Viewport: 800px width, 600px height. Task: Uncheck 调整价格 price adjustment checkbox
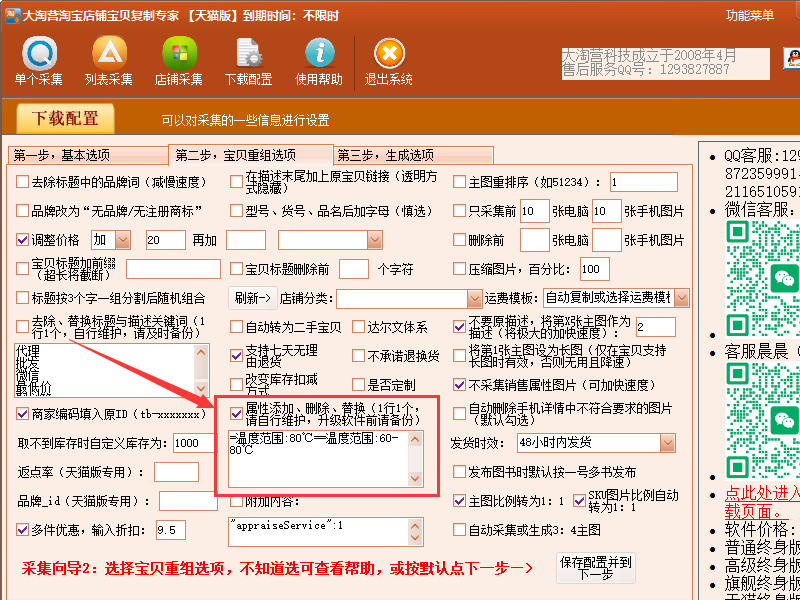[22, 240]
